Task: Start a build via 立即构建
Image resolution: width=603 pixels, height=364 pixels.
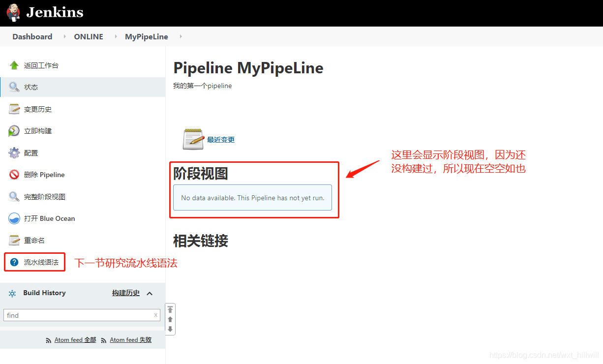Action: [x=38, y=131]
